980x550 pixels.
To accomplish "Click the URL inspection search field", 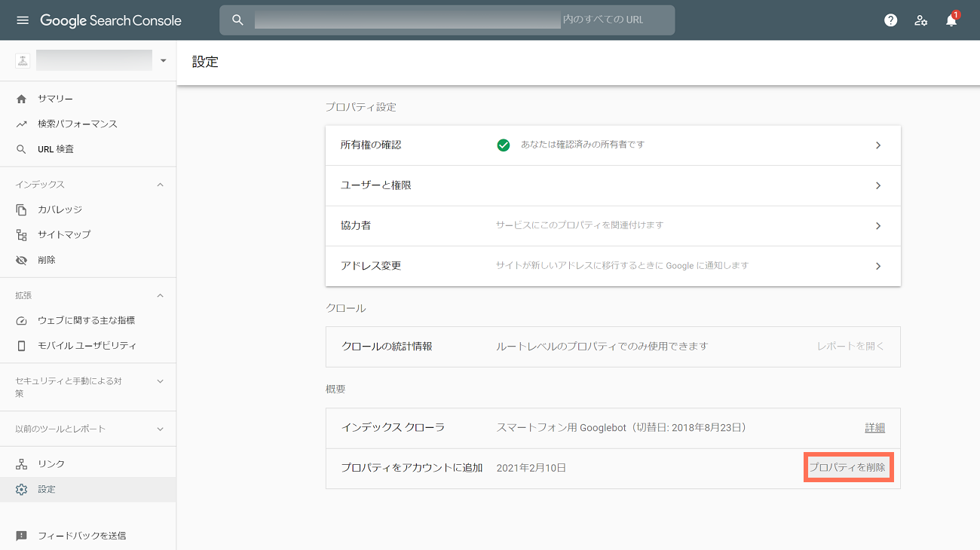I will [452, 20].
